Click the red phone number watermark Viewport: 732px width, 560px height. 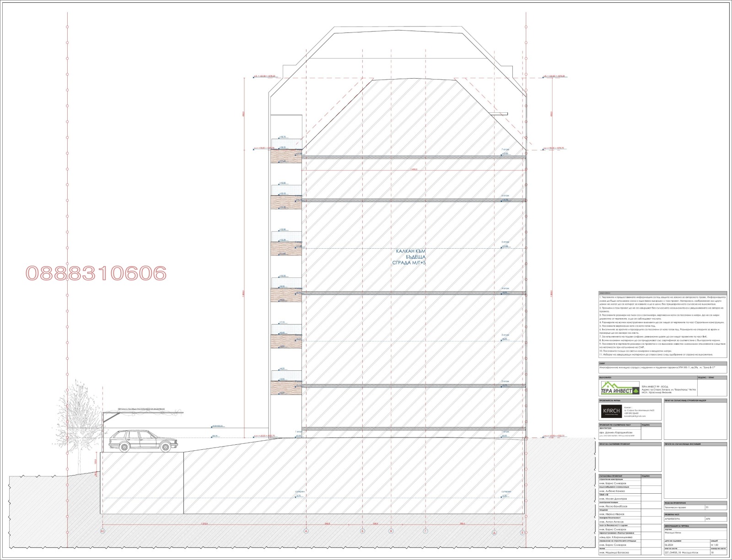96,273
